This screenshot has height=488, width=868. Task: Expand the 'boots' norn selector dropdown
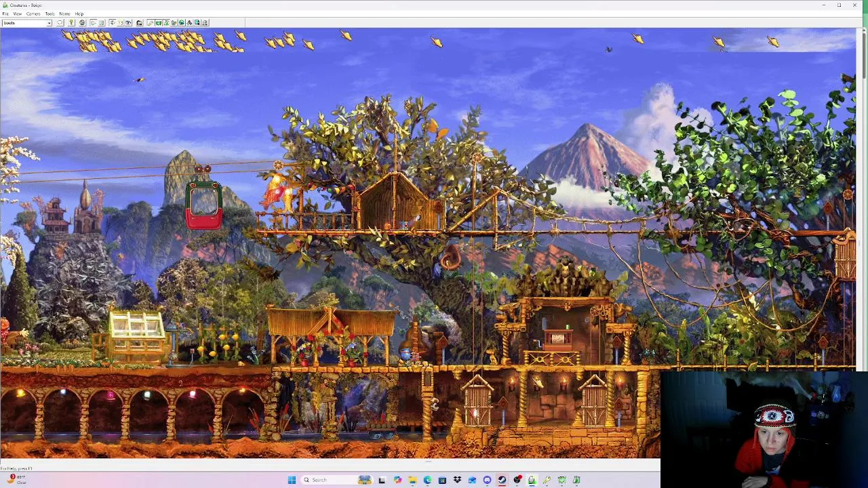coord(49,23)
